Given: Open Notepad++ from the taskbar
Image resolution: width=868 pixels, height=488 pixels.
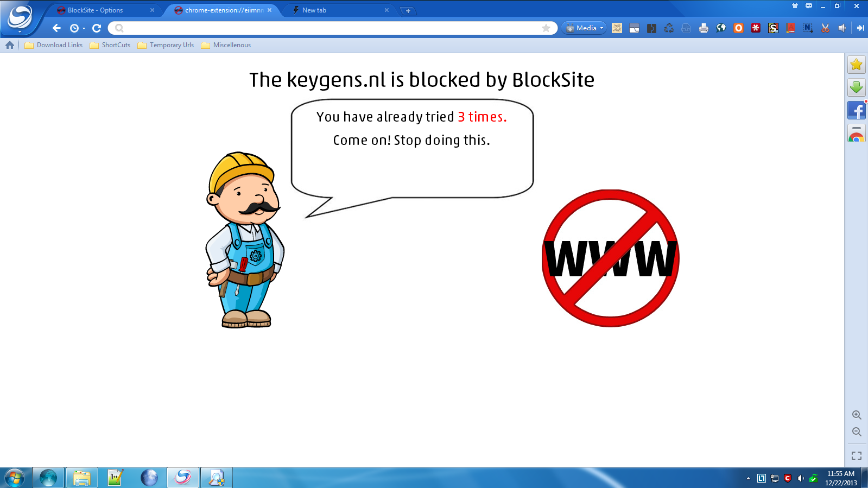Looking at the screenshot, I should click(115, 478).
